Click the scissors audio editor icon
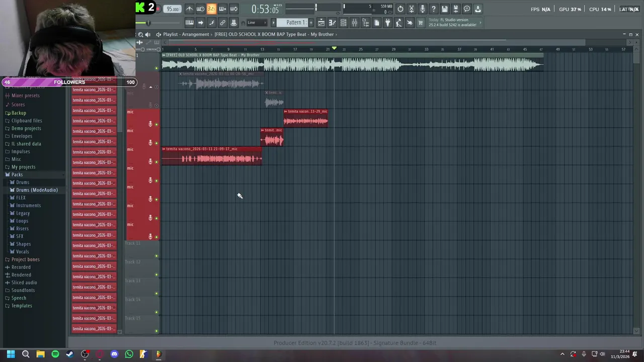This screenshot has height=362, width=644. (x=412, y=9)
